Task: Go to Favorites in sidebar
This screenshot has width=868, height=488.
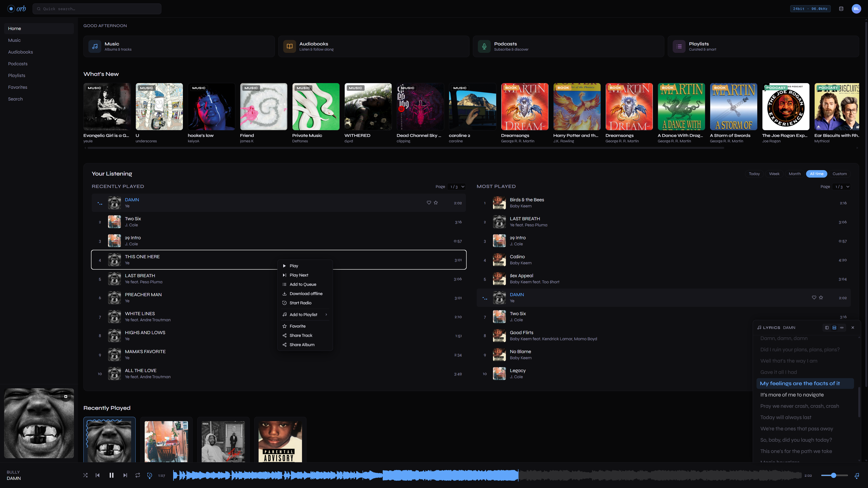Action: click(x=18, y=87)
